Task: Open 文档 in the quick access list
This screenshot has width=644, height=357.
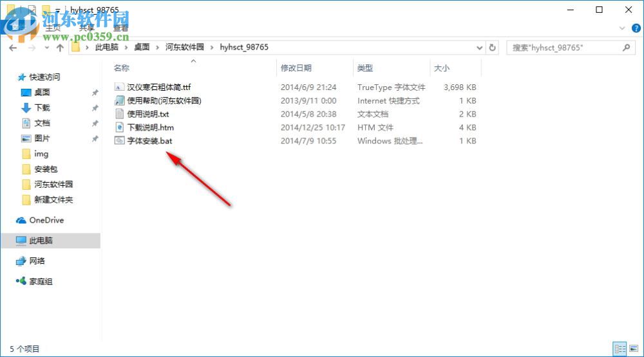Action: click(42, 123)
